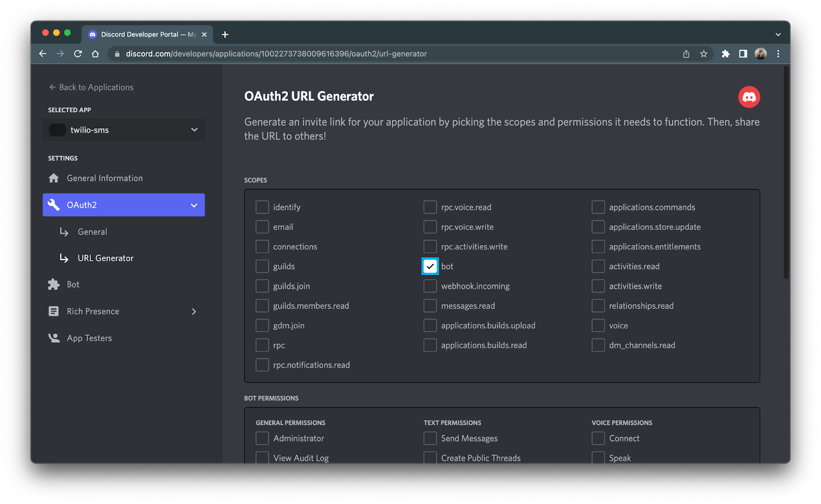Uncheck the bot scope checkbox

pos(430,266)
